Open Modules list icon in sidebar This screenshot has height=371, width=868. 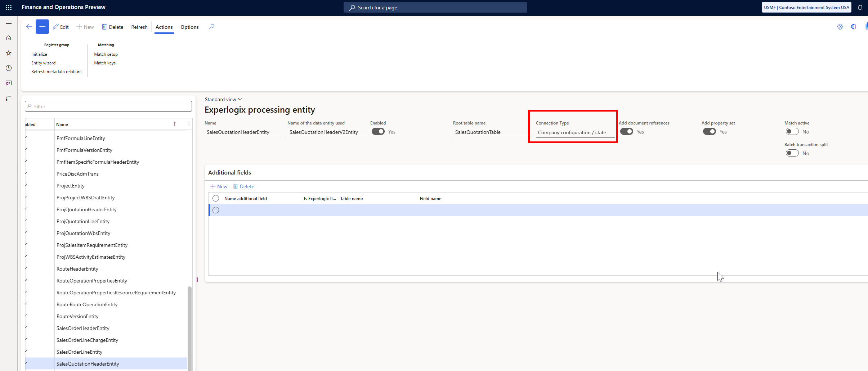(9, 98)
